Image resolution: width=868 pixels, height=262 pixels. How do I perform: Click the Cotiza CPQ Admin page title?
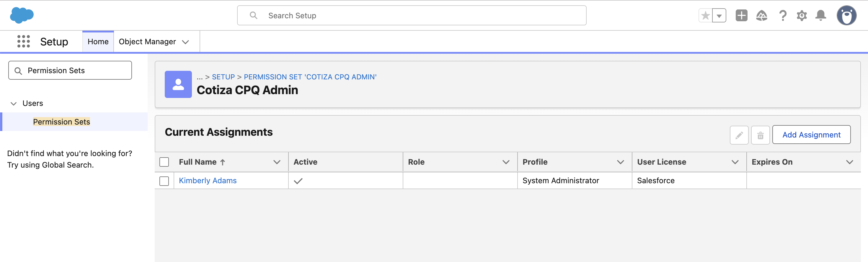(247, 90)
